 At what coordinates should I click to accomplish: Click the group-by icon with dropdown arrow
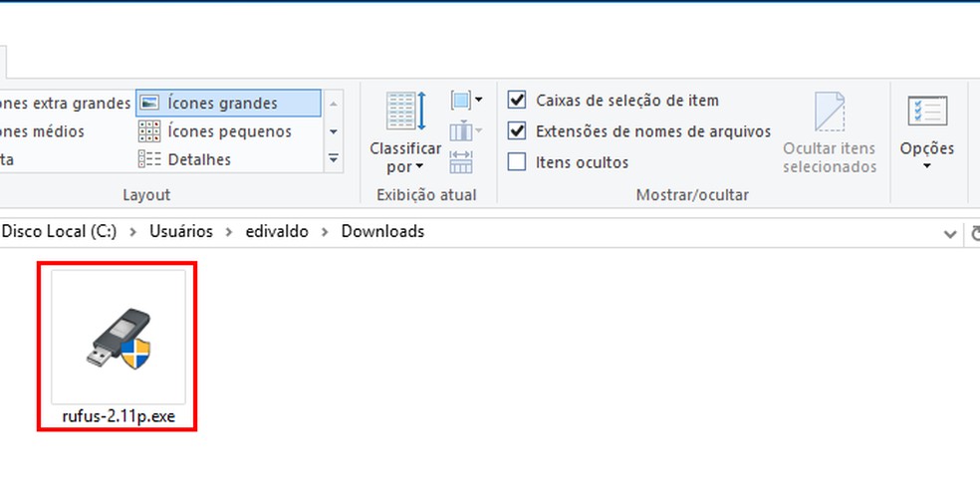coord(465,101)
